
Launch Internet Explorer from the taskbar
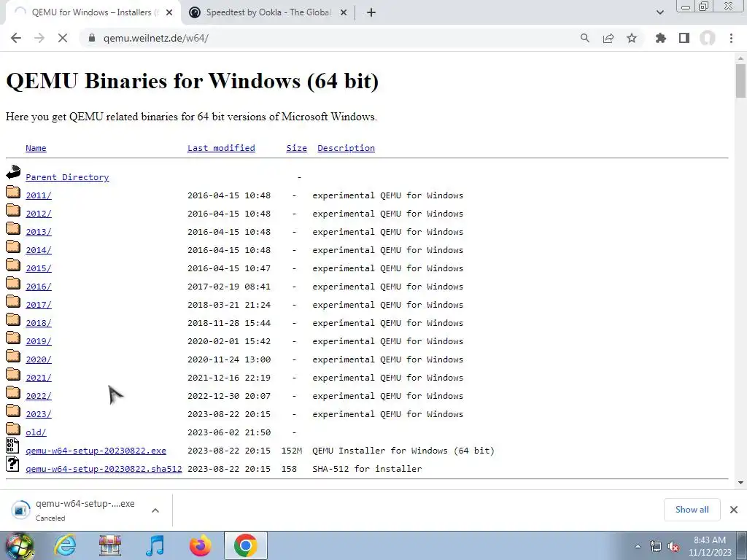click(65, 545)
